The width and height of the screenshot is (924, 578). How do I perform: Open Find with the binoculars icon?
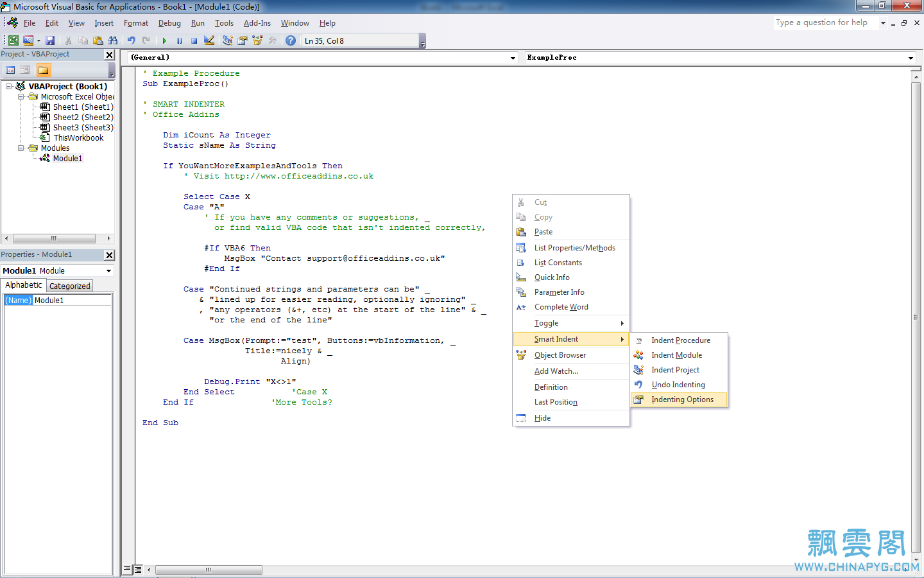point(113,40)
